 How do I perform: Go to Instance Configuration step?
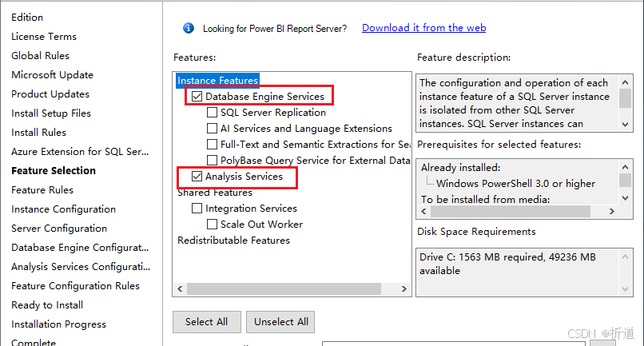pos(63,209)
